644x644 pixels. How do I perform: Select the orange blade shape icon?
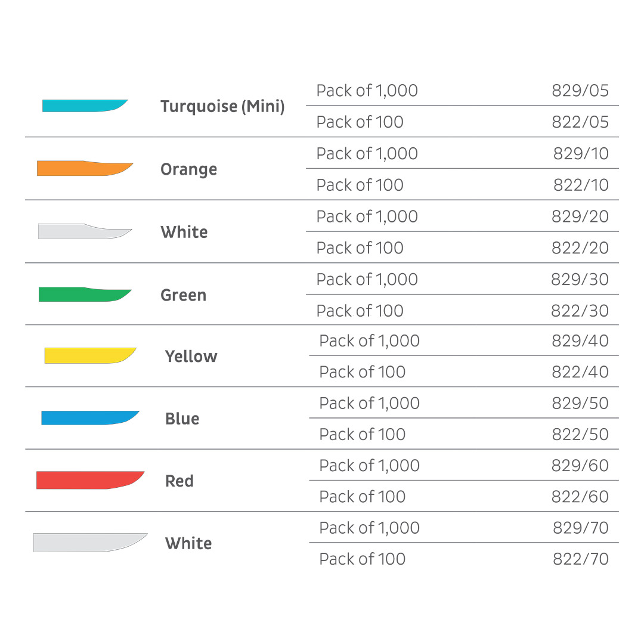[x=84, y=168]
